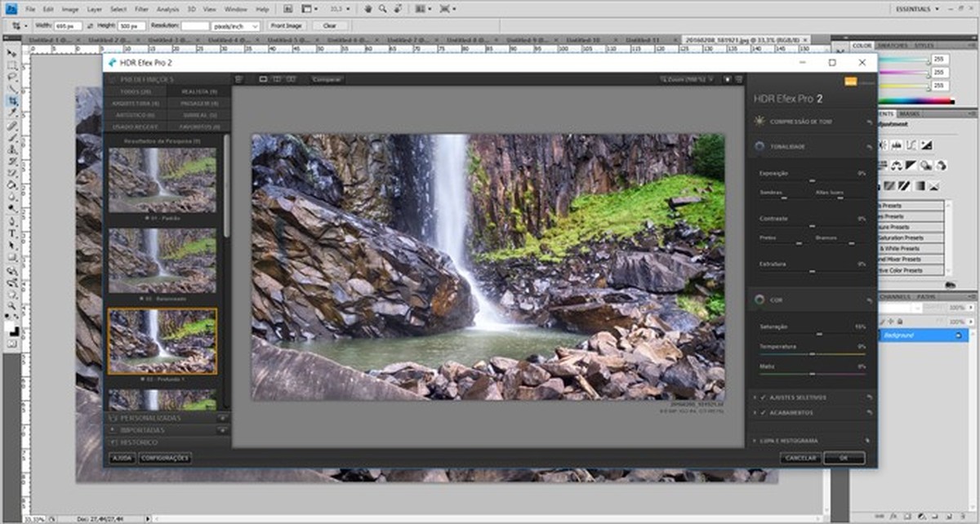
Task: Open the Analysis menu
Action: coord(167,9)
